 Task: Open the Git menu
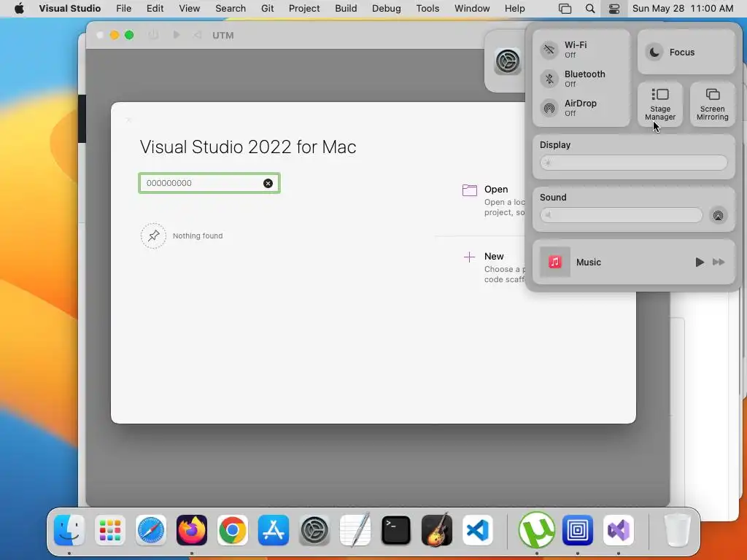pos(267,9)
